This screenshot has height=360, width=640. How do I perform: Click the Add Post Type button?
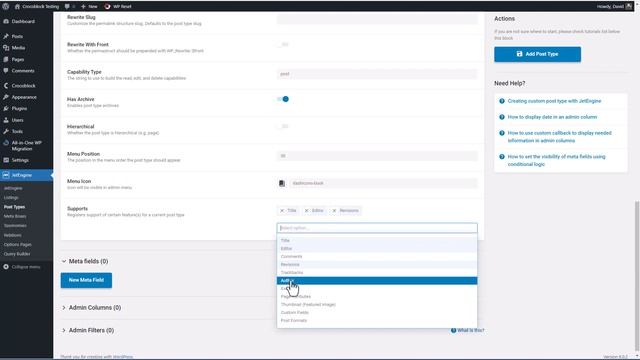[x=537, y=54]
